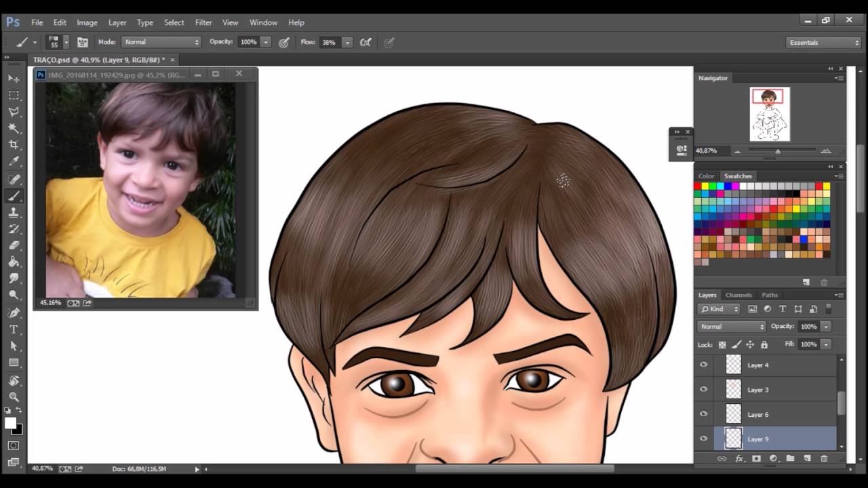Switch to the Channels tab
Viewport: 868px width, 488px height.
tap(738, 295)
